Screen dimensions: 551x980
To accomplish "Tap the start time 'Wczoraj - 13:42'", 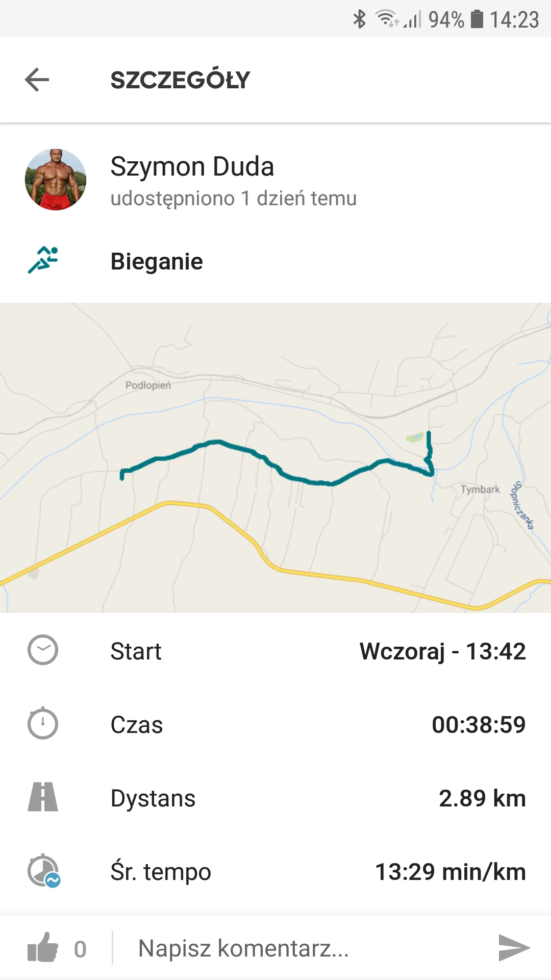I will (442, 651).
